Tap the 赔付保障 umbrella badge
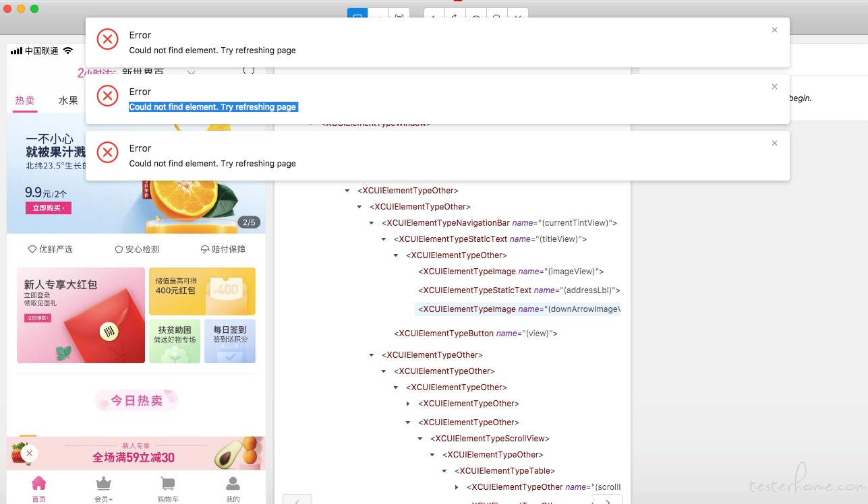This screenshot has height=504, width=868. click(x=223, y=249)
